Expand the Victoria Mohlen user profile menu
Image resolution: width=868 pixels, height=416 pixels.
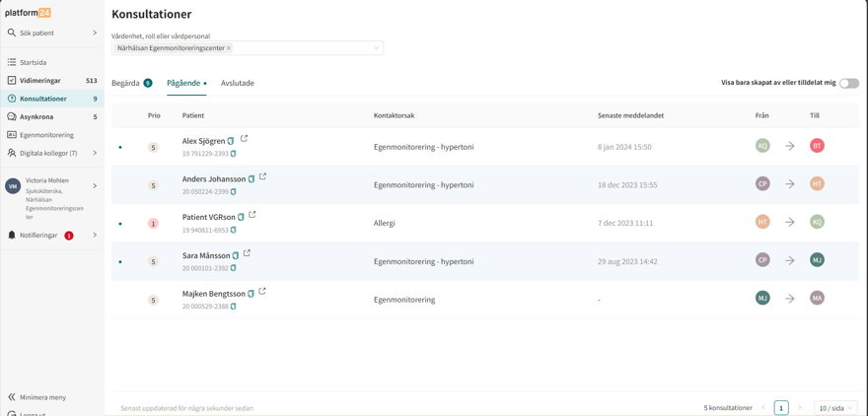(x=95, y=185)
